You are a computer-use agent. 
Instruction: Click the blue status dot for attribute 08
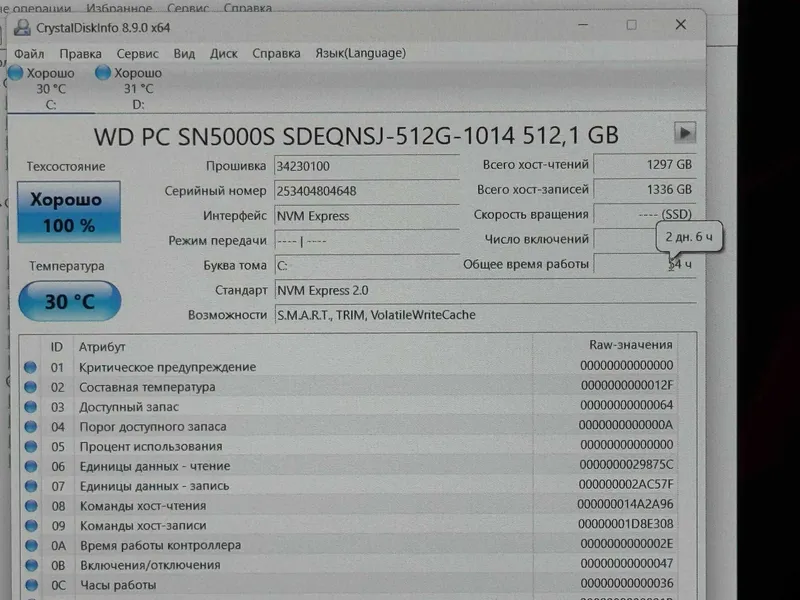coord(32,506)
